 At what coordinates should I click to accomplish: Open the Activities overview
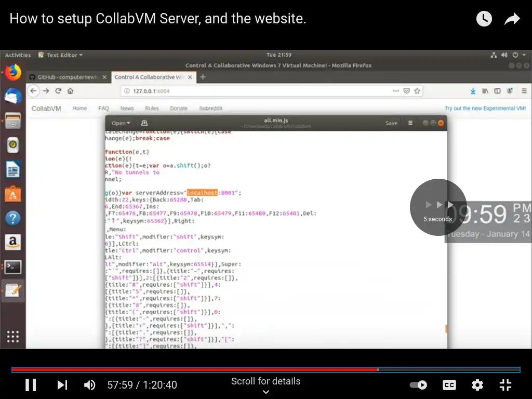tap(18, 55)
